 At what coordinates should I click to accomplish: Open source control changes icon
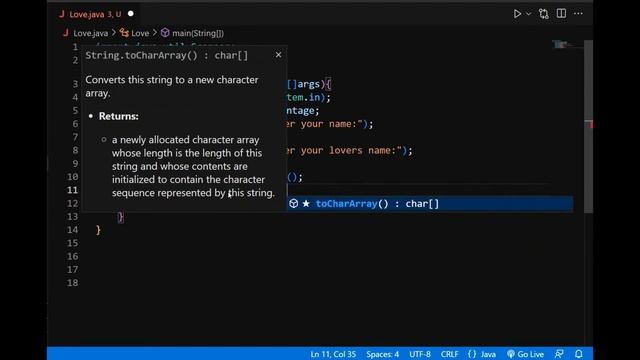[x=544, y=14]
